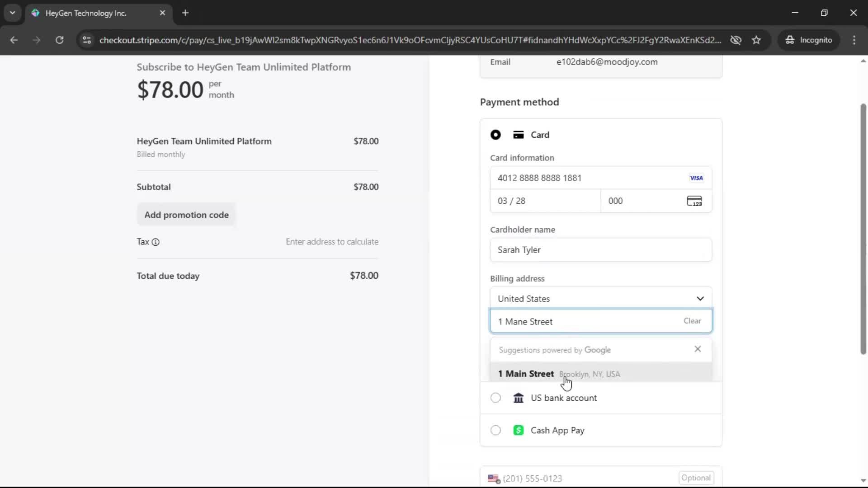Select the Card payment radio button
The height and width of the screenshot is (488, 868).
(495, 135)
